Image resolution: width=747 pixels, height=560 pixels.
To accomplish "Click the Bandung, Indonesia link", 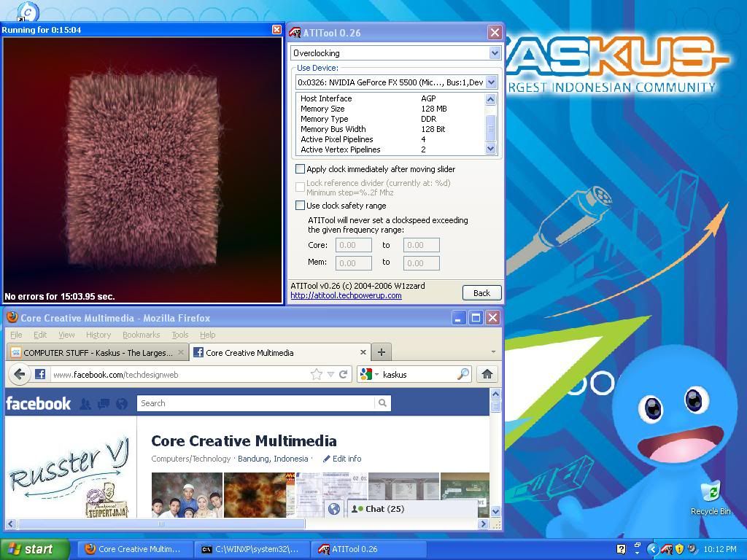I will pyautogui.click(x=273, y=459).
